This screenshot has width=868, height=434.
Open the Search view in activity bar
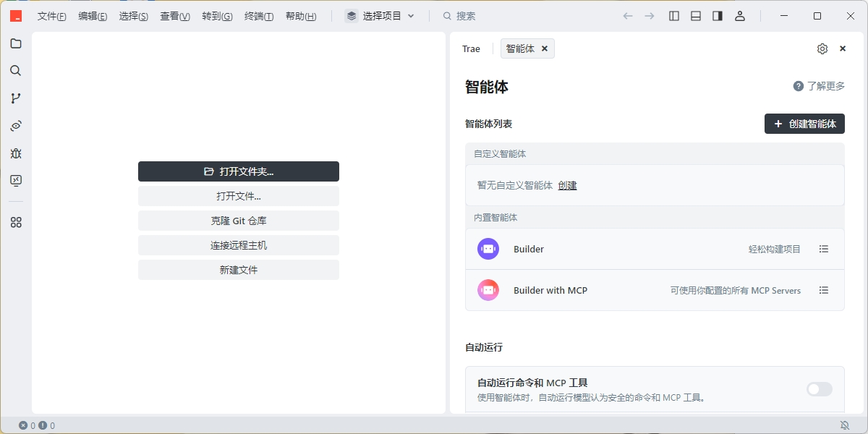tap(15, 71)
